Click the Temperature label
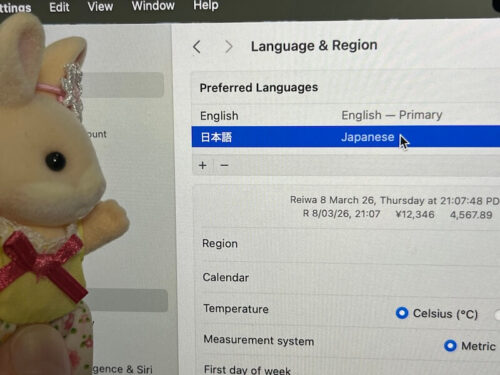The image size is (500, 375). coord(236,309)
